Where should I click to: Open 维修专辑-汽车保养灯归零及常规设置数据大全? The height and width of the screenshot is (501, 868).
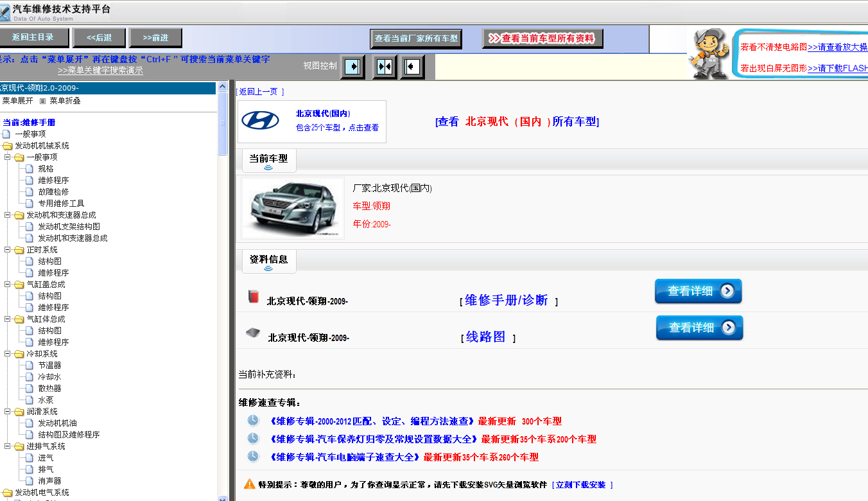[x=374, y=439]
